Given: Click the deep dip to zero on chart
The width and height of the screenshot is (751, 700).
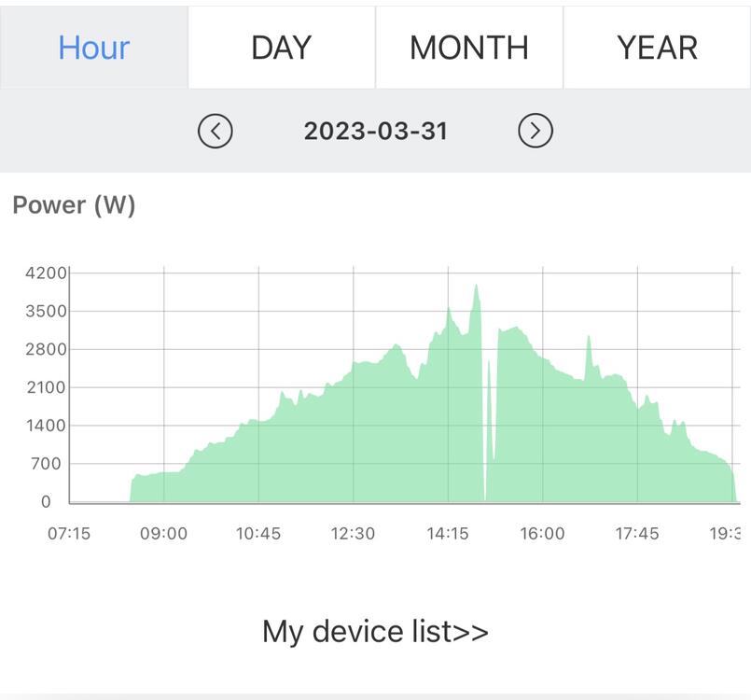Looking at the screenshot, I should click(x=485, y=497).
